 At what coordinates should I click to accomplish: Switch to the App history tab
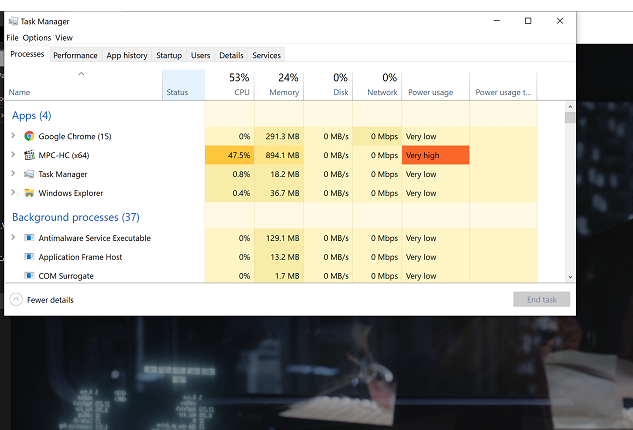127,55
